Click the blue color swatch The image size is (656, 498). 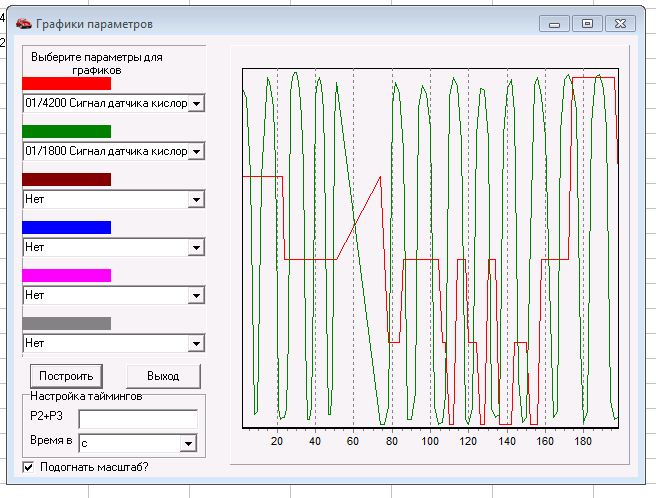[66, 227]
